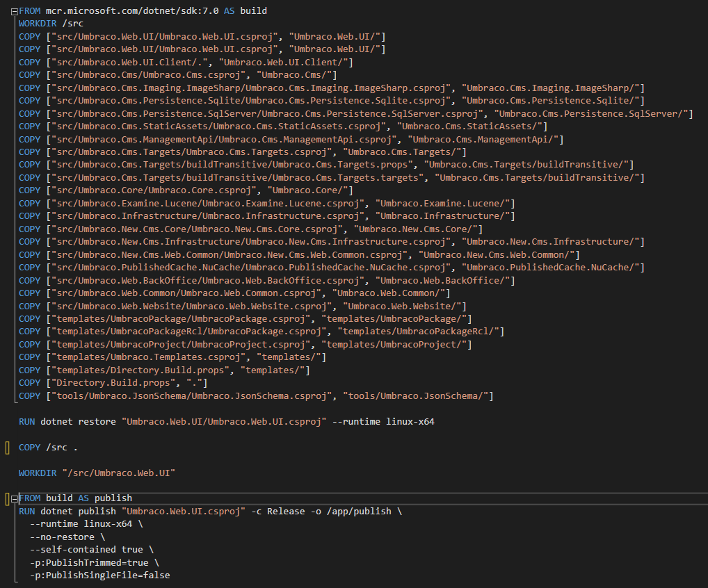
Task: Click the text mcr.microsoft.com/dotnet/sdk:7.0
Action: click(x=132, y=11)
